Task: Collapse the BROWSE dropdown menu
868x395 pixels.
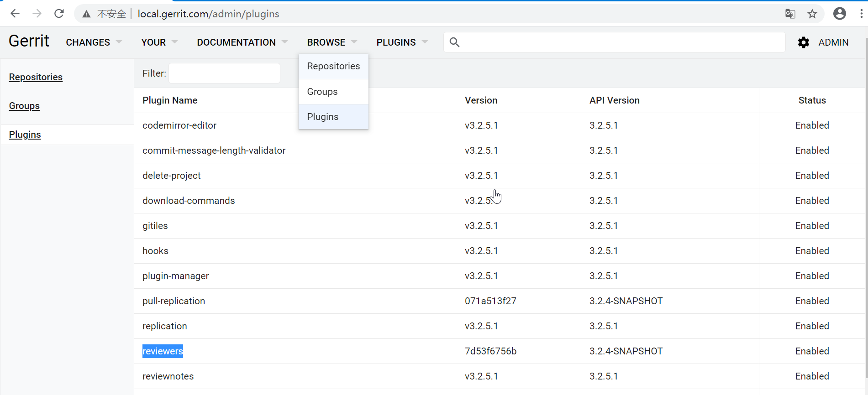Action: click(332, 42)
